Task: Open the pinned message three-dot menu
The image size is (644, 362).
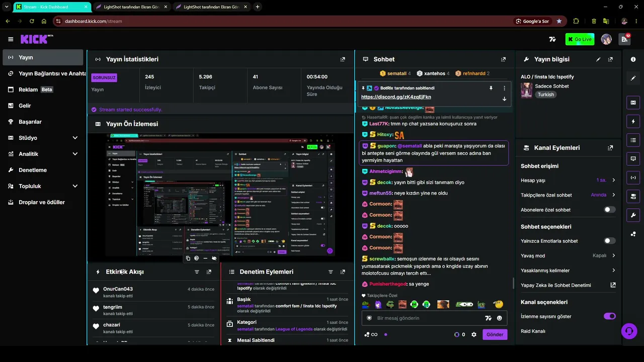Action: [x=504, y=88]
